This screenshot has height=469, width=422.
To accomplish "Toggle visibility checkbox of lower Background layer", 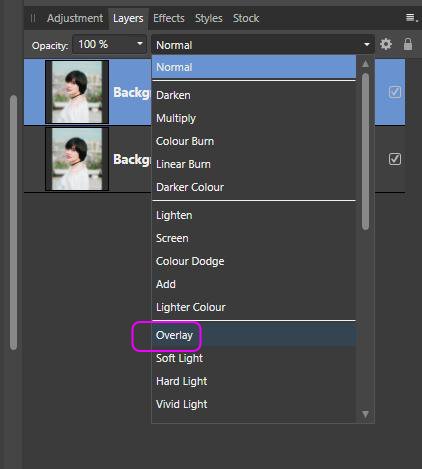I will [x=395, y=159].
